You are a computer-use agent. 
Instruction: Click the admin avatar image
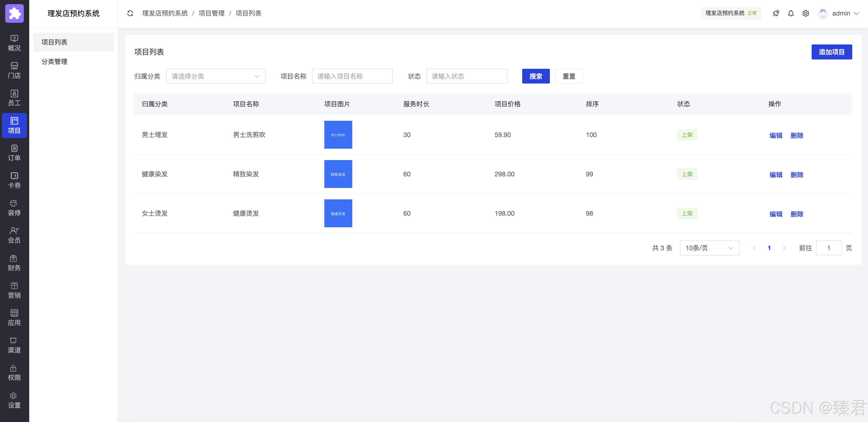[x=823, y=13]
